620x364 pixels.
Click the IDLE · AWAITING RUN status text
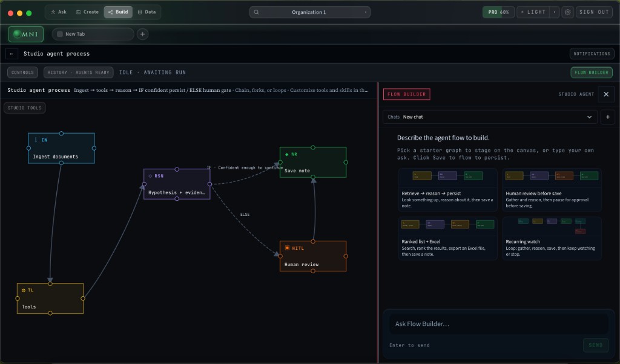tap(152, 72)
